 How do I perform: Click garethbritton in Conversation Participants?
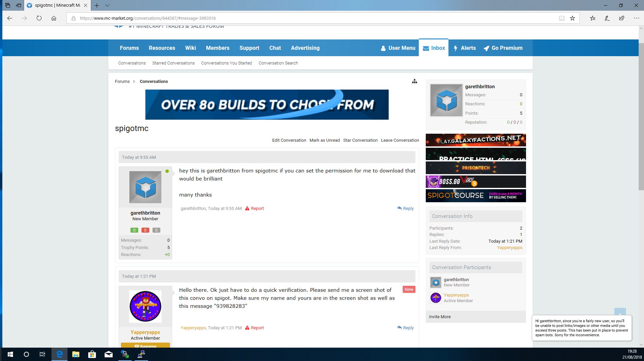click(456, 279)
